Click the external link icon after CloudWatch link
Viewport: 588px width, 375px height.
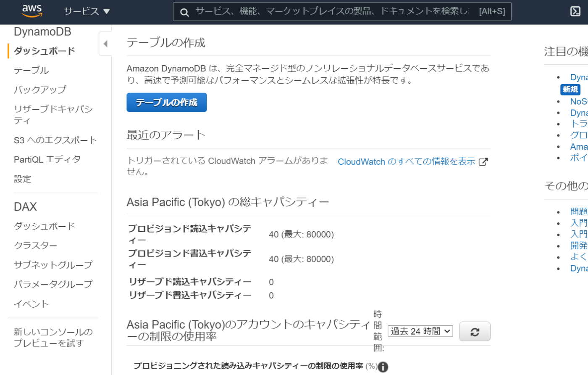tap(483, 162)
